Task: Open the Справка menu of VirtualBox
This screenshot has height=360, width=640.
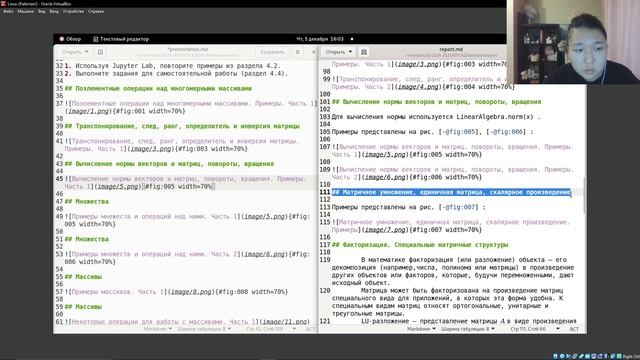Action: tap(96, 11)
